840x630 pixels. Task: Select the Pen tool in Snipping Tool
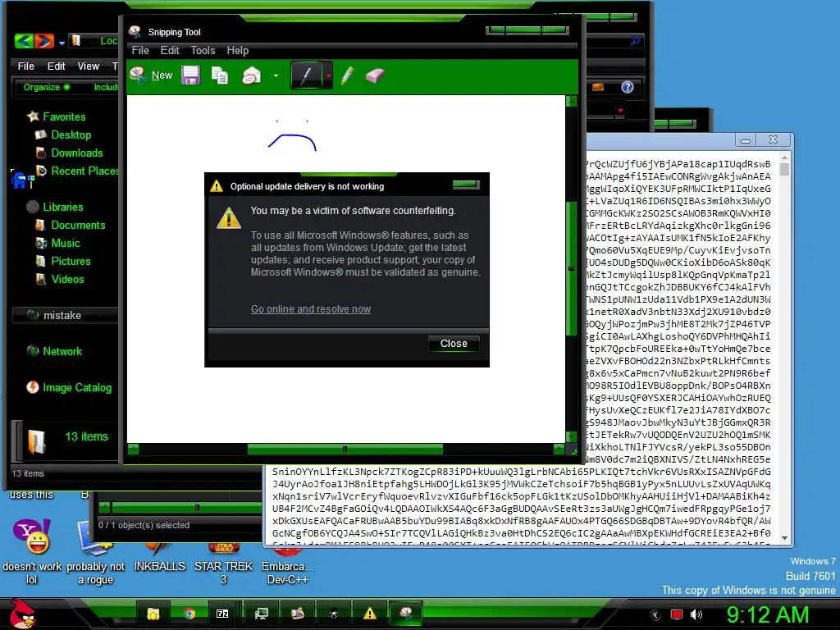[x=306, y=75]
